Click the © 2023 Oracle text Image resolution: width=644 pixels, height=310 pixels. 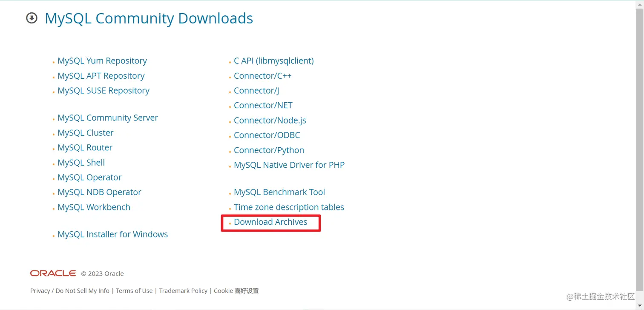click(x=103, y=274)
